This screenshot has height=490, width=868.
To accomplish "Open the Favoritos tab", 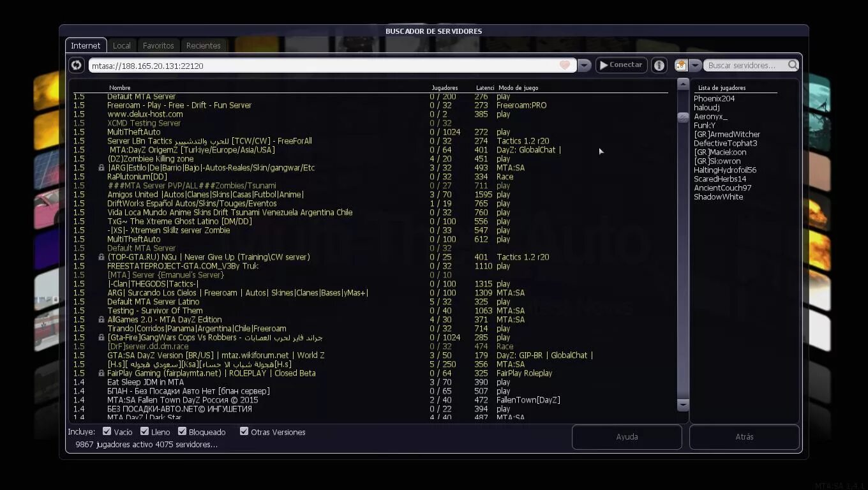I will click(158, 45).
